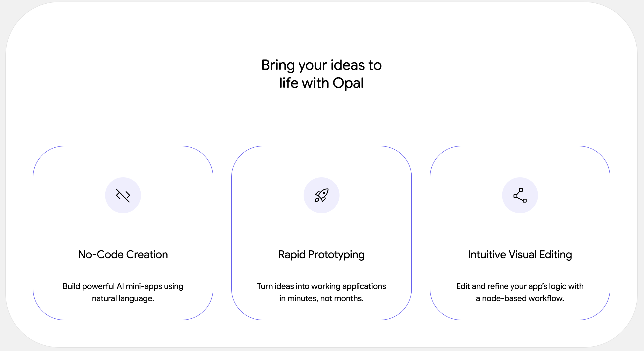644x351 pixels.
Task: Select the "No-Code Creation" card title
Action: 123,255
